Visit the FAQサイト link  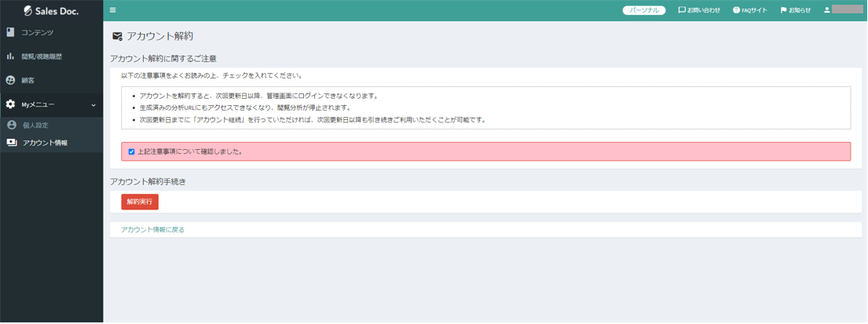pos(750,10)
